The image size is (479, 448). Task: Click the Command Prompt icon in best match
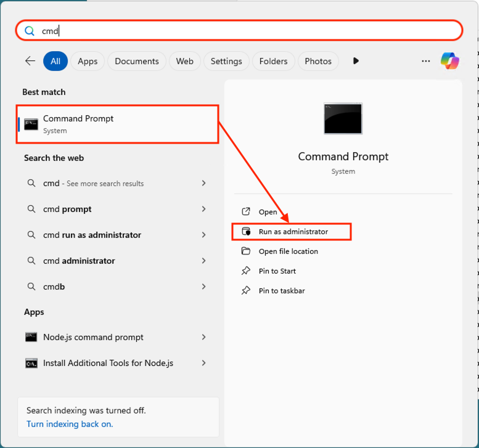(31, 124)
